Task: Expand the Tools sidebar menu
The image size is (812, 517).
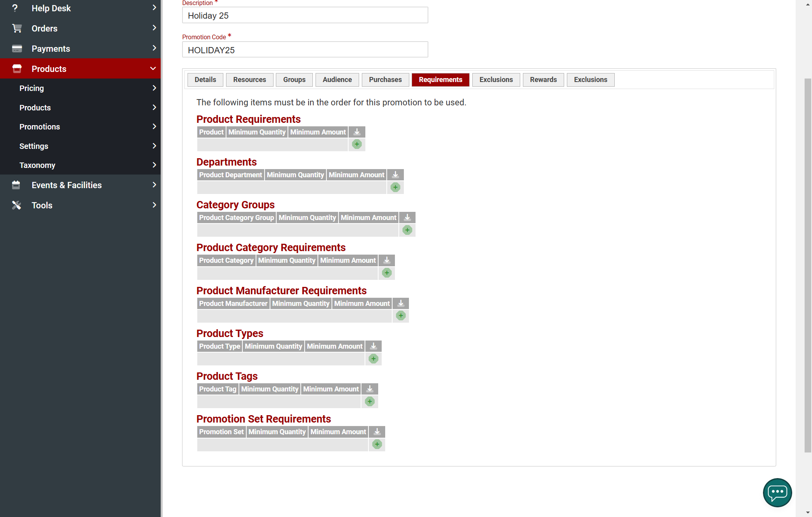Action: [x=80, y=205]
